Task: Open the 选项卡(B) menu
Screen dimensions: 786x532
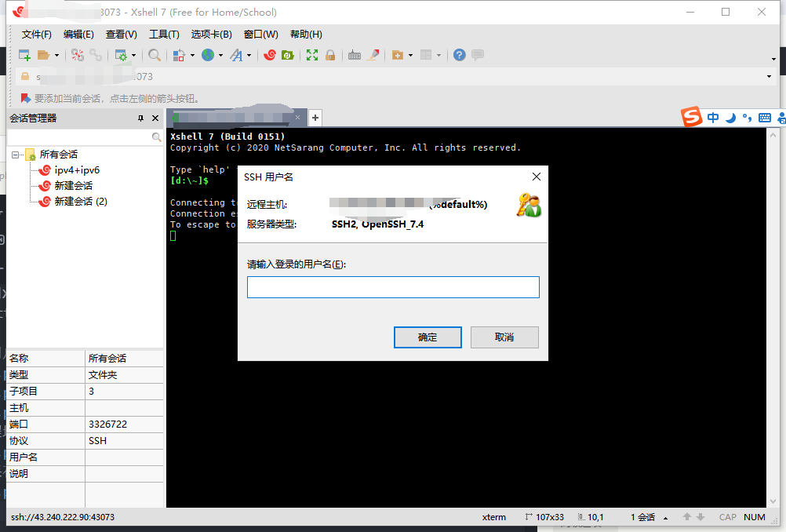Action: [212, 34]
